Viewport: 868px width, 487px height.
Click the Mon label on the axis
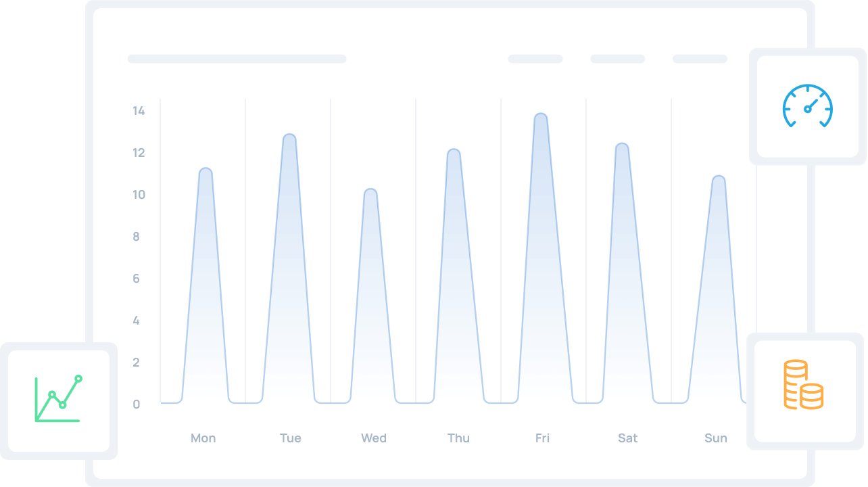click(x=203, y=438)
